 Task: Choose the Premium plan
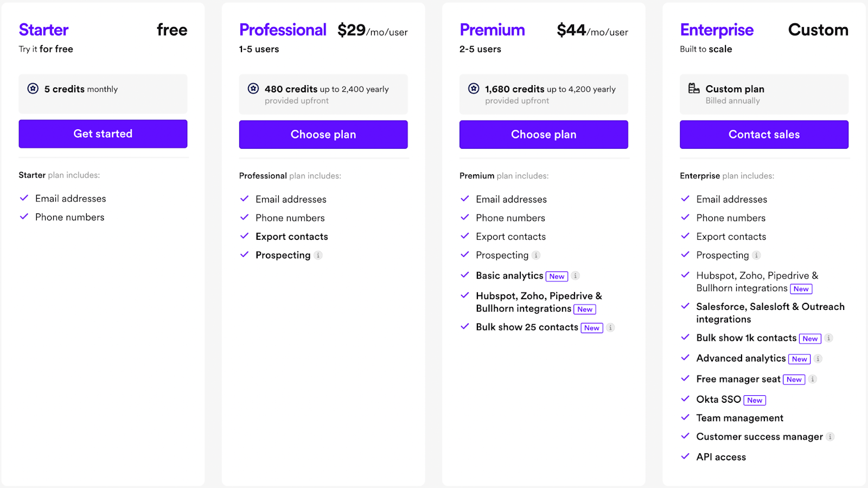(544, 135)
